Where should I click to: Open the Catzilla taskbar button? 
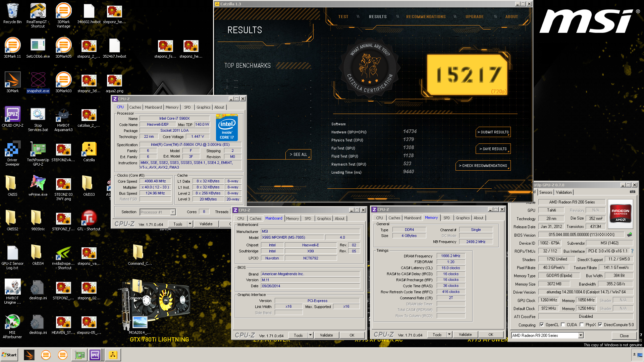113,355
